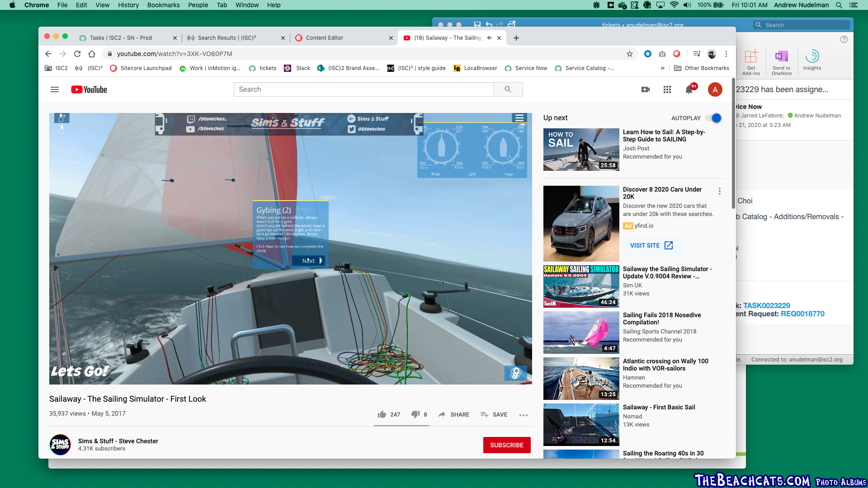Click the YouTube upload video icon
Viewport: 868px width, 488px height.
646,89
